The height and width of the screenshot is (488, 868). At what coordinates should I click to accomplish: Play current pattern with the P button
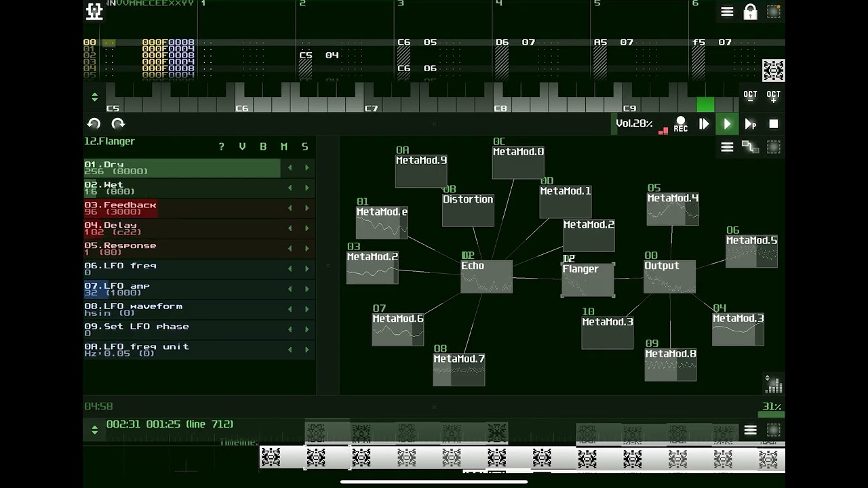point(751,124)
